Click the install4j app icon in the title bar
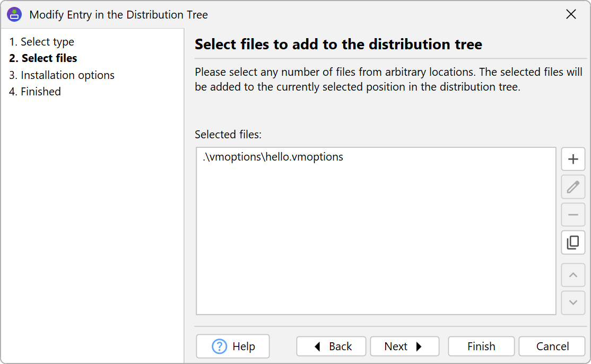This screenshot has width=591, height=364. pyautogui.click(x=14, y=14)
